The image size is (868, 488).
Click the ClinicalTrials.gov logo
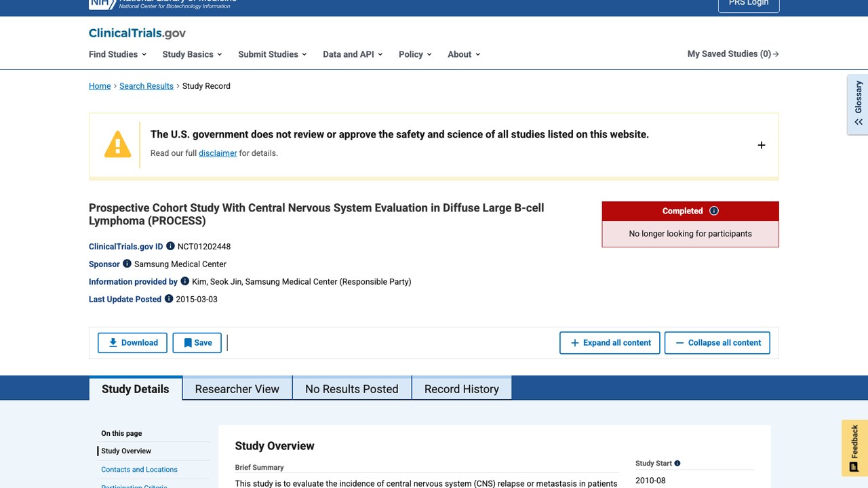pyautogui.click(x=137, y=33)
